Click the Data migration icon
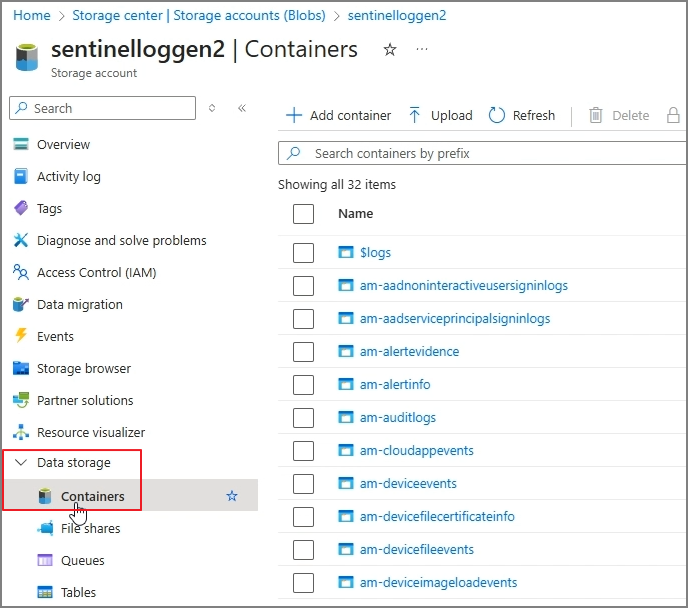The image size is (688, 608). [21, 304]
